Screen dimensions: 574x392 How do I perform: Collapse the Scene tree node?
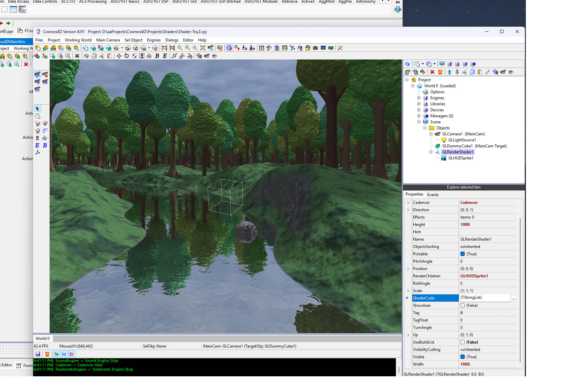[419, 122]
